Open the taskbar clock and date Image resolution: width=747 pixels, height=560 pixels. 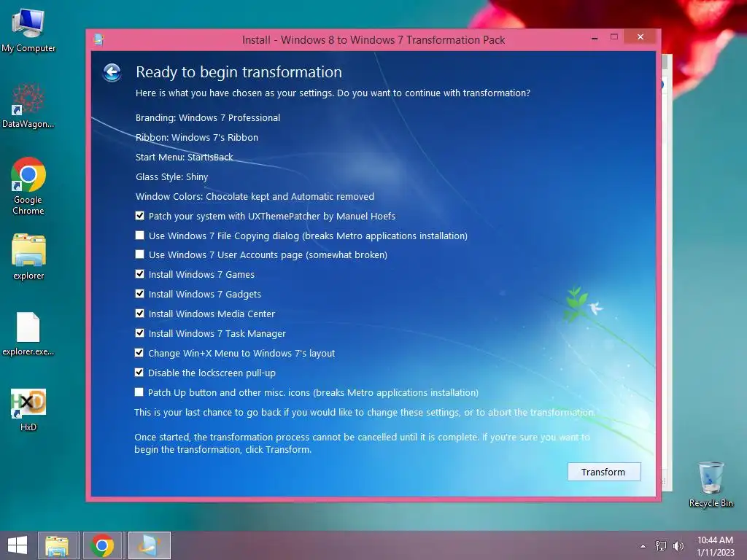[715, 546]
